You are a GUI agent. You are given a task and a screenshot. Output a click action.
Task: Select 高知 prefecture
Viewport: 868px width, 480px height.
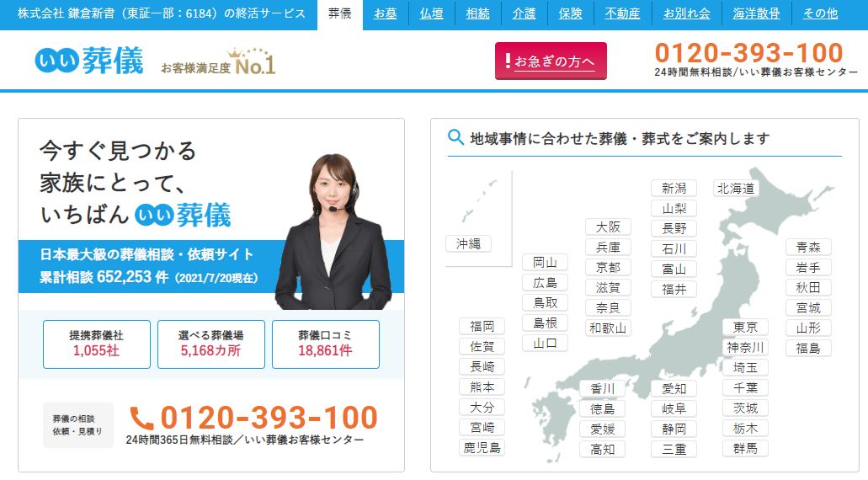click(602, 450)
